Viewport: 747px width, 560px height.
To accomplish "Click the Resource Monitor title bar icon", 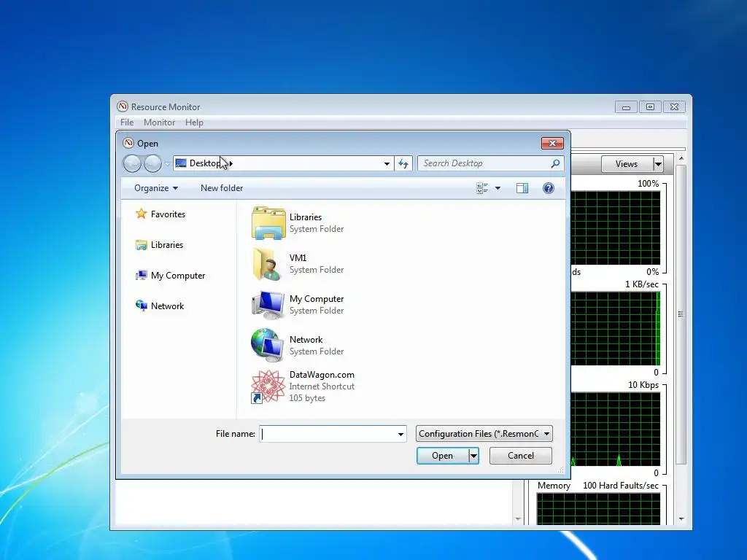I will tap(123, 106).
